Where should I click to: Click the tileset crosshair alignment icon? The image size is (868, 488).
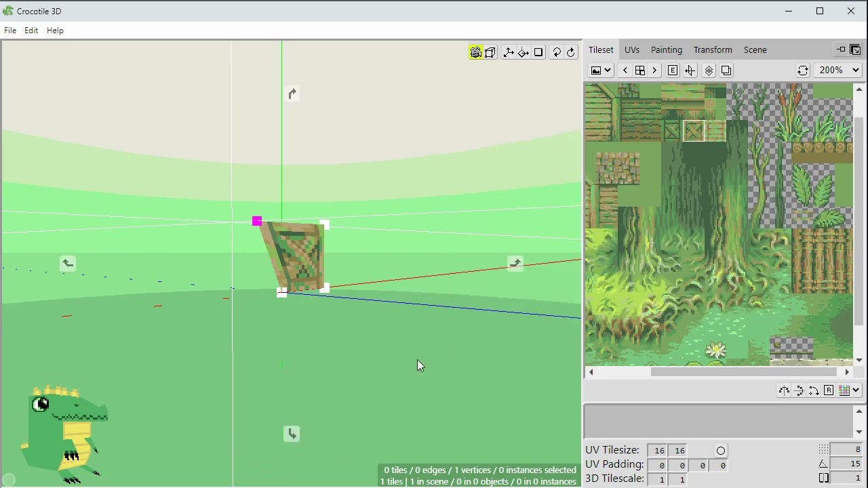(690, 70)
